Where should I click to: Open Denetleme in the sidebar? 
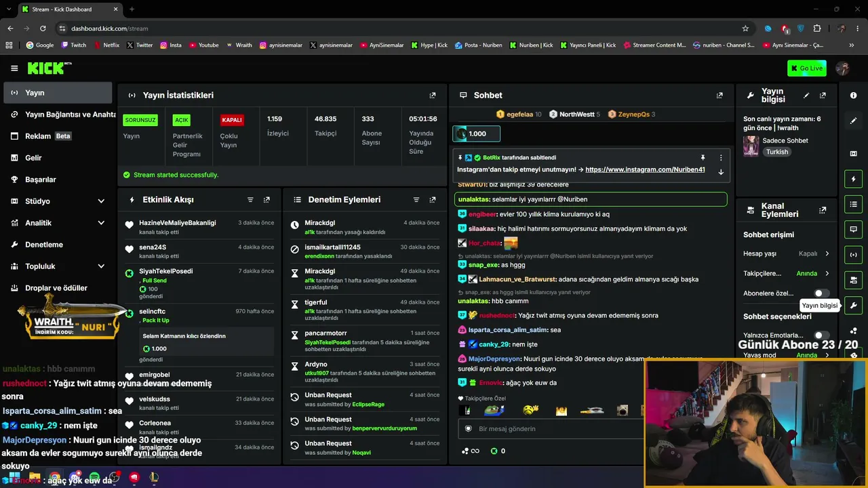click(58, 245)
